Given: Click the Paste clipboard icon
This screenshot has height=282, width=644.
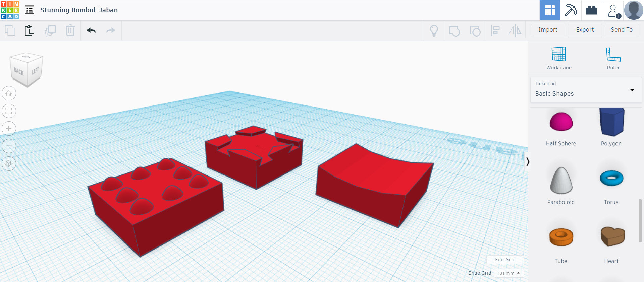Looking at the screenshot, I should click(x=30, y=30).
